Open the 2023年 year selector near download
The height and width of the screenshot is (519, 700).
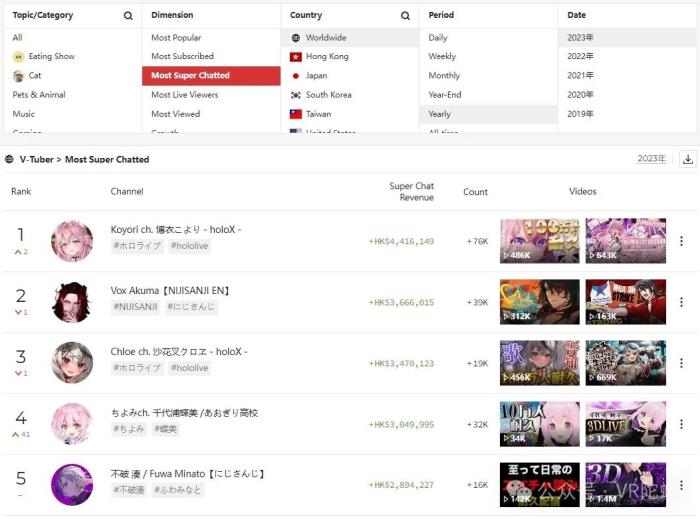point(651,159)
